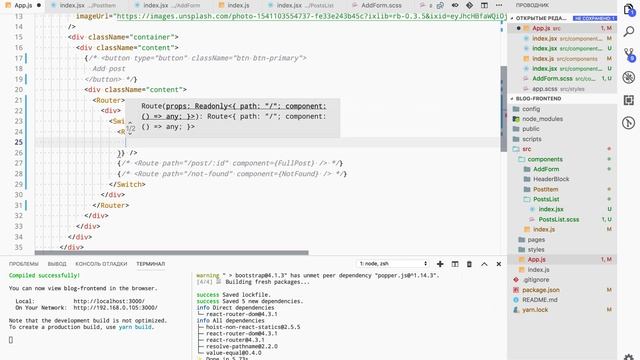Switch to index.jsx ../PostItem editor tab
640x360 pixels.
click(x=87, y=5)
